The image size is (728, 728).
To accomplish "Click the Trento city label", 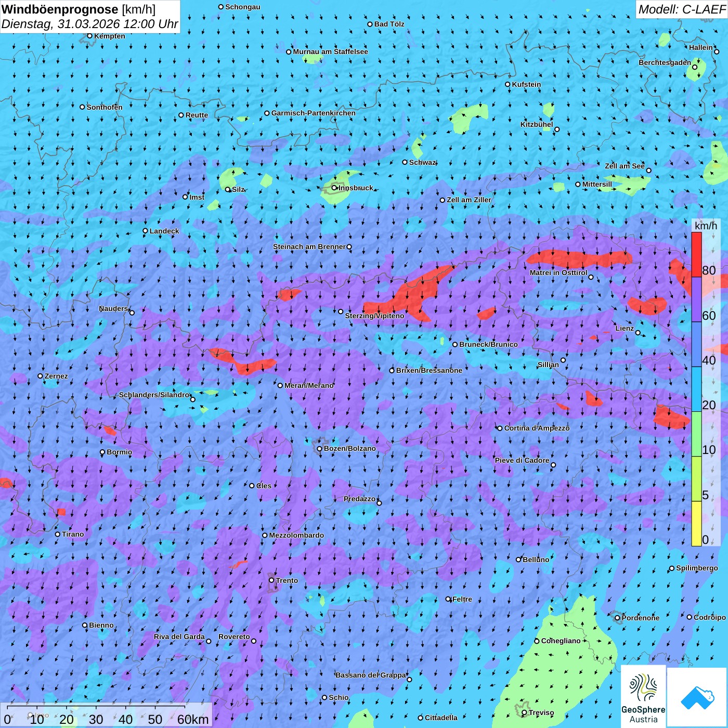I will click(x=287, y=580).
